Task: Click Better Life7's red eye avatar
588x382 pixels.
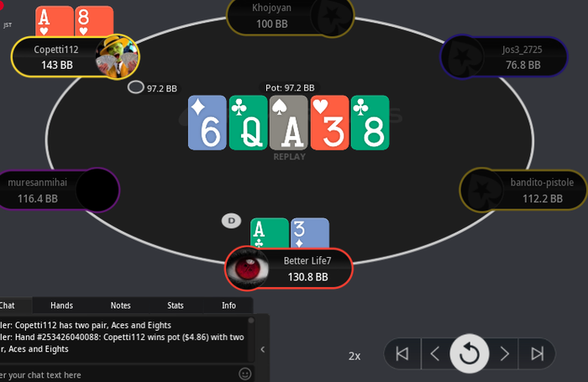Action: pos(247,269)
